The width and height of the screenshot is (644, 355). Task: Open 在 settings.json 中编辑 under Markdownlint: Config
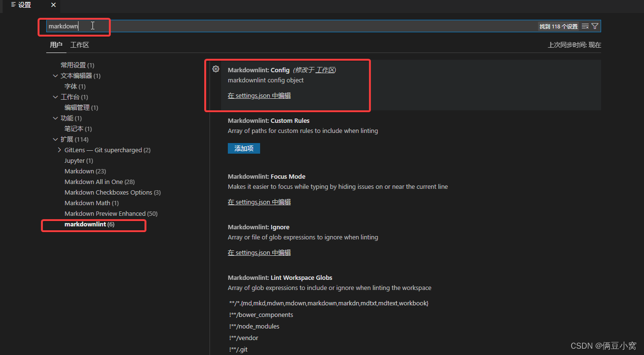point(259,95)
